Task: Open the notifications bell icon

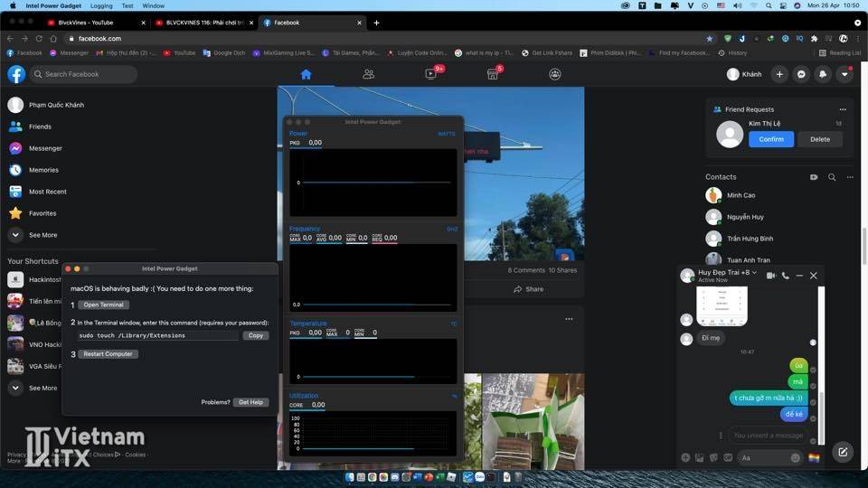Action: tap(823, 74)
